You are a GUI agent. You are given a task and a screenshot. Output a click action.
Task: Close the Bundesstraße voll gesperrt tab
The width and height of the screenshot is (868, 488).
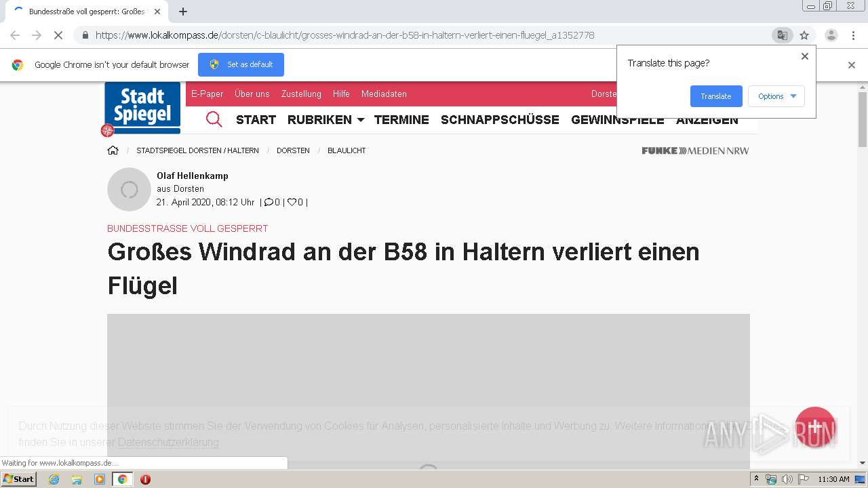point(157,12)
